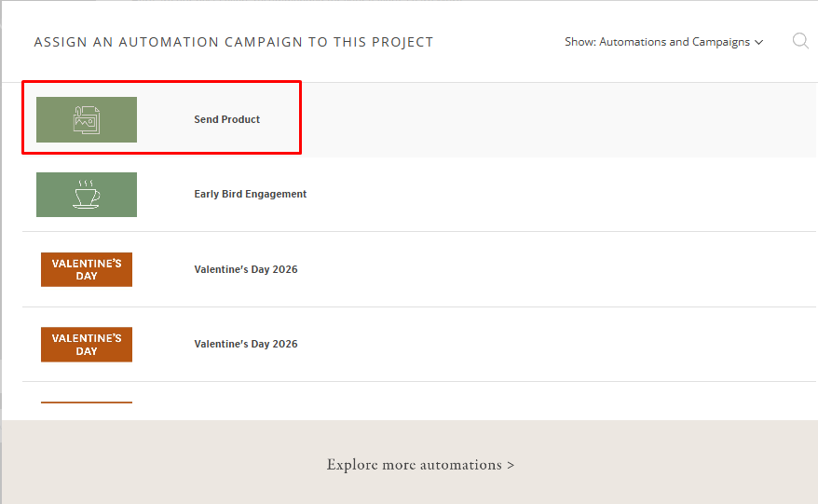Screen dimensions: 818x504
Task: Open the Explore more automations link
Action: [x=415, y=464]
